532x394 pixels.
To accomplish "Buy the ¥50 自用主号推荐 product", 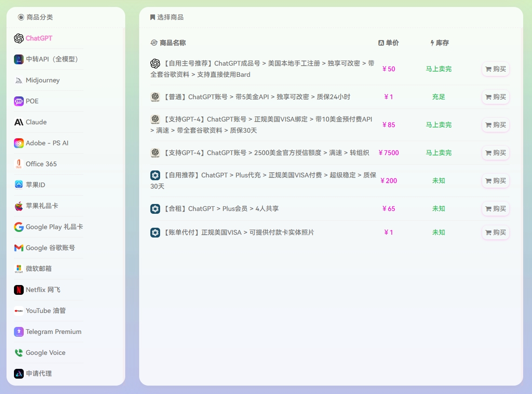I will pyautogui.click(x=495, y=69).
